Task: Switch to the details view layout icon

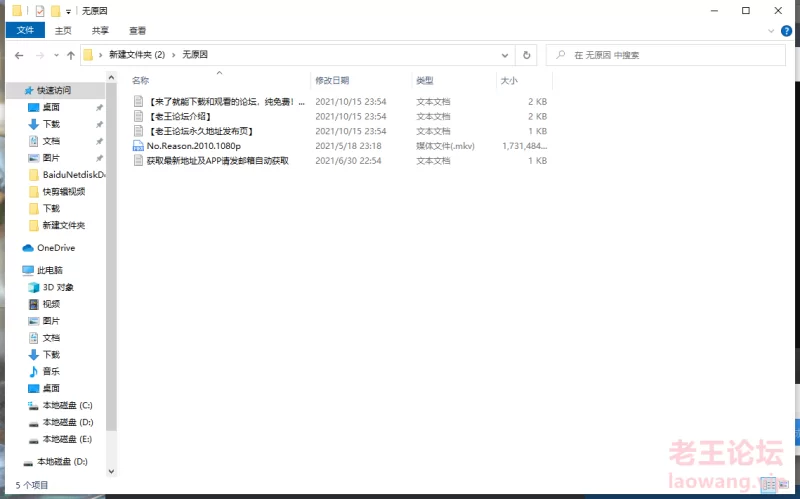Action: pos(770,485)
